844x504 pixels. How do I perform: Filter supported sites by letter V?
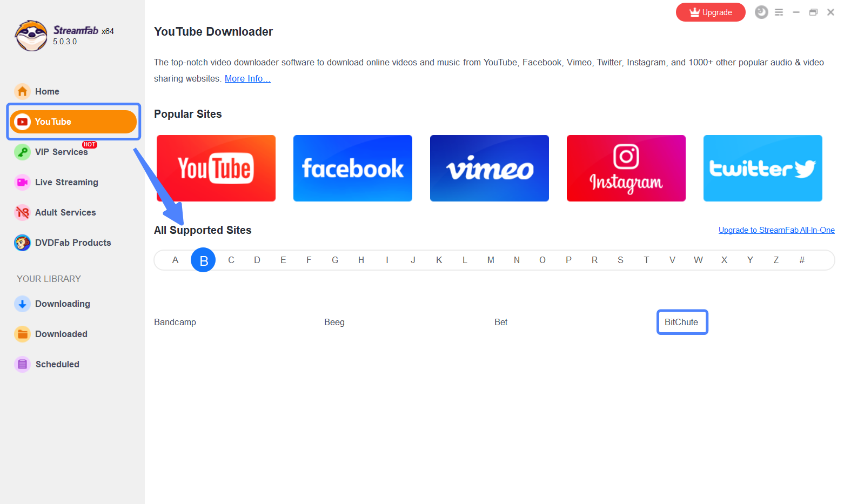(x=672, y=260)
